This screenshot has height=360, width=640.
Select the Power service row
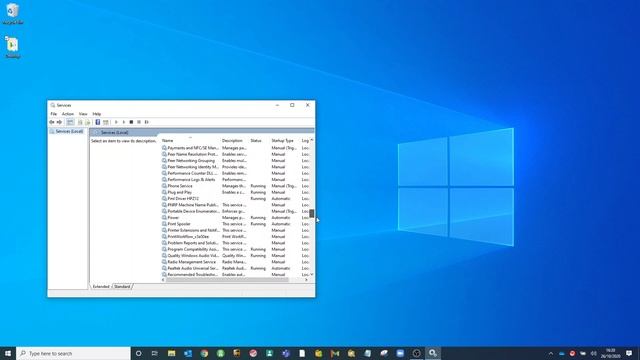coord(236,218)
